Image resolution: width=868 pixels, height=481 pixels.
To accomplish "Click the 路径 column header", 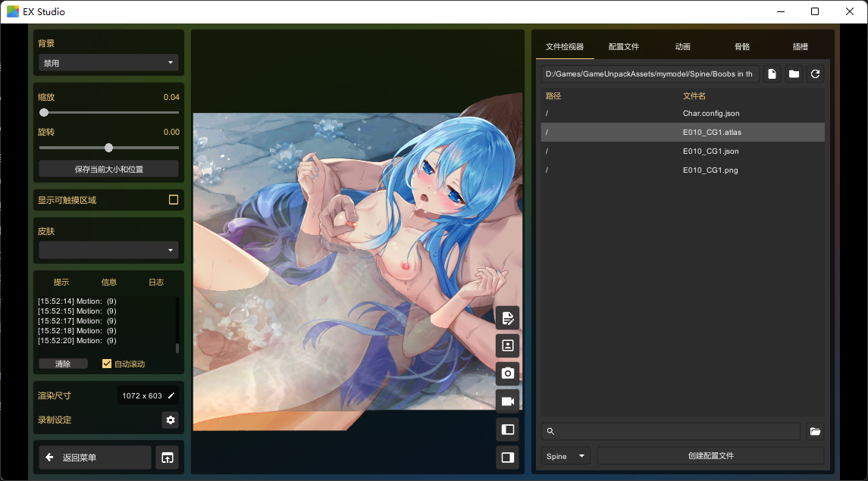I will point(553,96).
